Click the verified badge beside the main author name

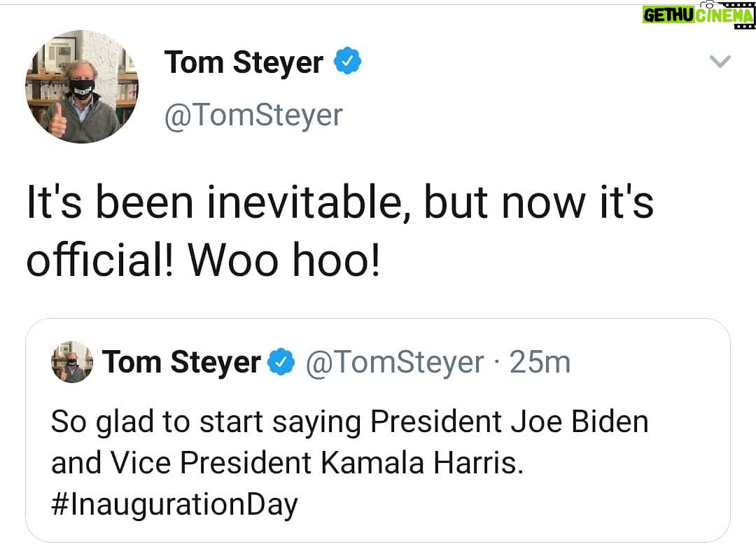[x=346, y=63]
